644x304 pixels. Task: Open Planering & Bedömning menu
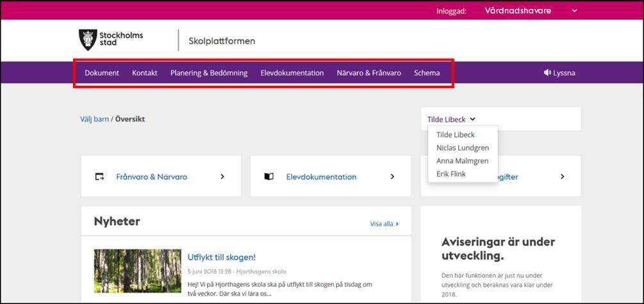(209, 73)
